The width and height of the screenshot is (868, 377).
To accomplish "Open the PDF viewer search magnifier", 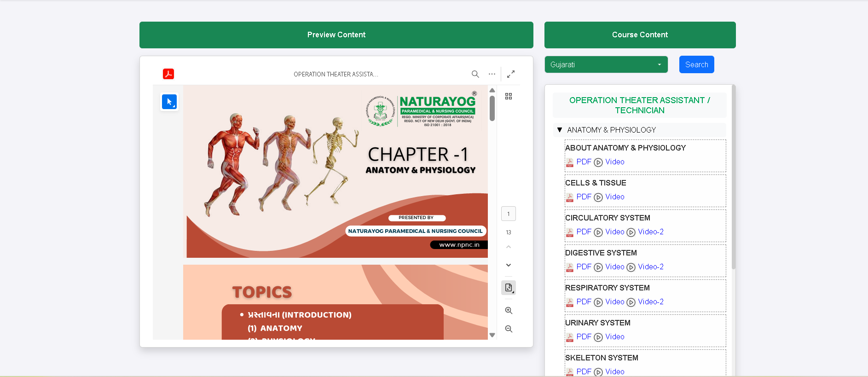I will coord(475,74).
